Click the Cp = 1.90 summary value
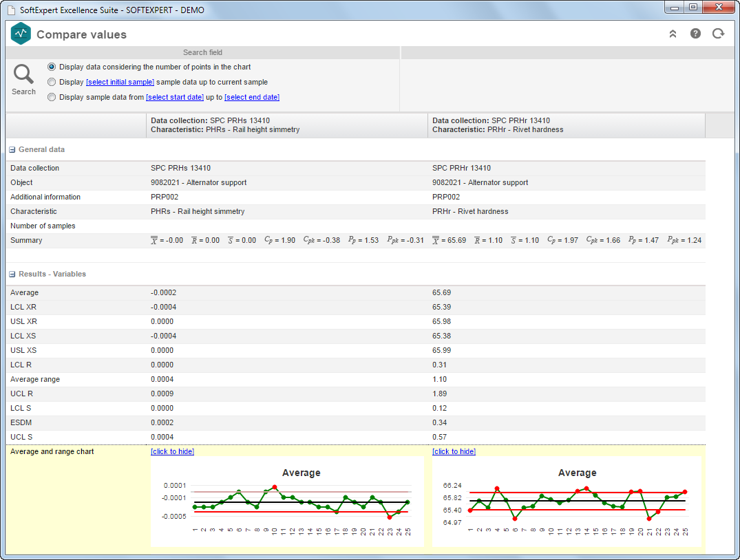 pos(280,240)
